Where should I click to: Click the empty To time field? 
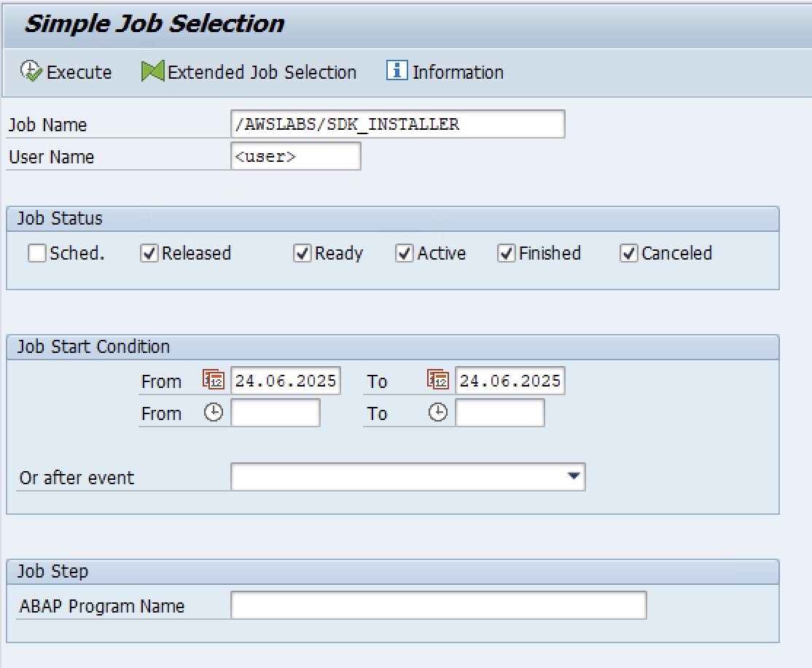pos(499,413)
